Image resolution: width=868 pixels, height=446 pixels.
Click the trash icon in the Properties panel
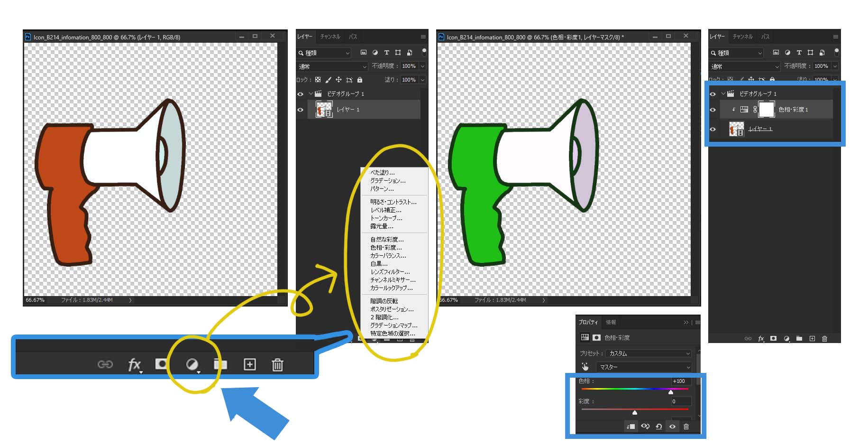(x=686, y=427)
